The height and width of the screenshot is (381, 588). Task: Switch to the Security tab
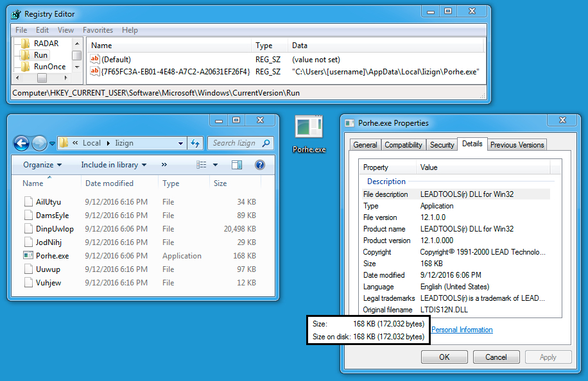442,145
